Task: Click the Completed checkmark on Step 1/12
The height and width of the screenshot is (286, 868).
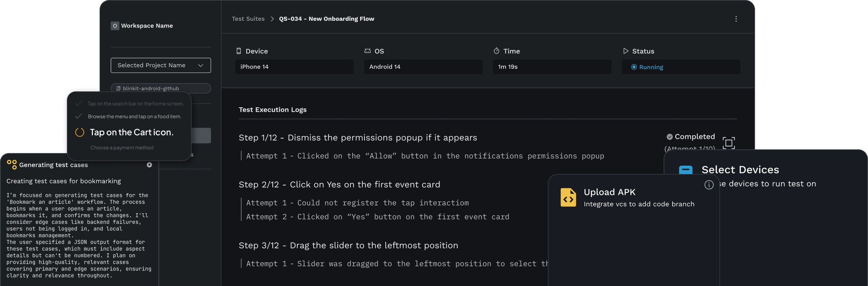Action: [x=670, y=137]
